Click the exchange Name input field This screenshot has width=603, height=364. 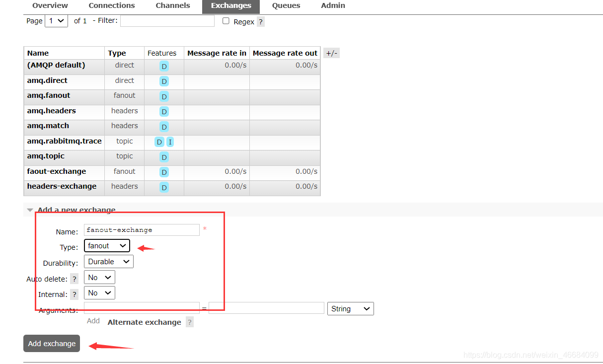(x=142, y=230)
